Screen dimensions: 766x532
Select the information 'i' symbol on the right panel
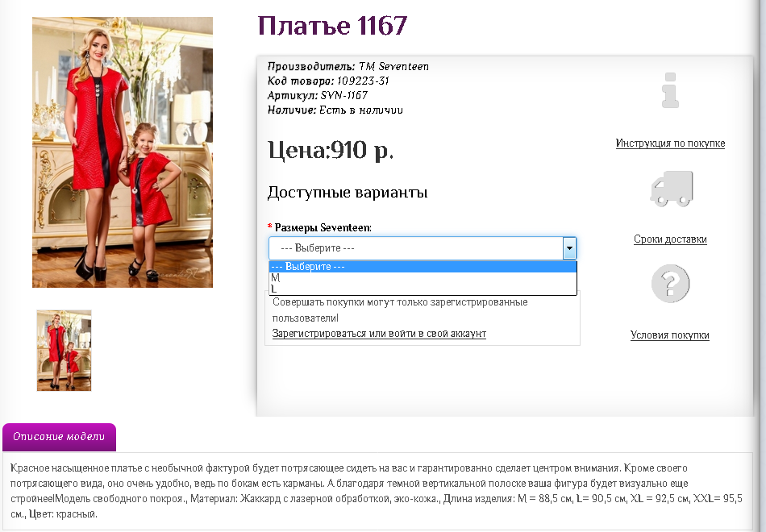point(670,89)
